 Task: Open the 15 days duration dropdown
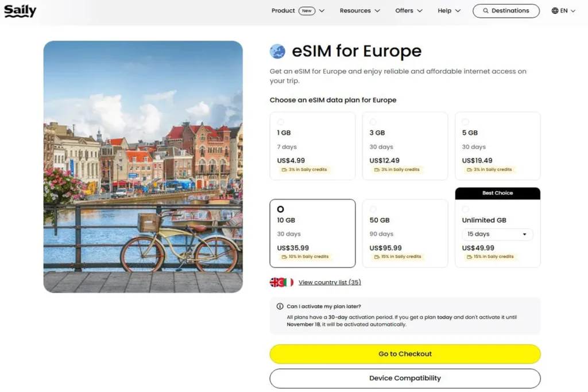tap(497, 234)
